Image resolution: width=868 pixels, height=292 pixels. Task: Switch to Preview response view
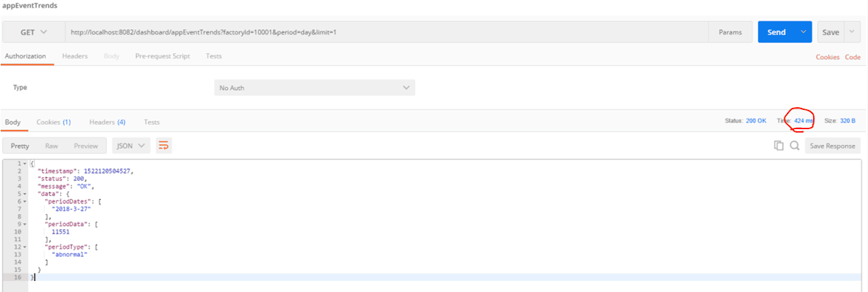[x=86, y=146]
